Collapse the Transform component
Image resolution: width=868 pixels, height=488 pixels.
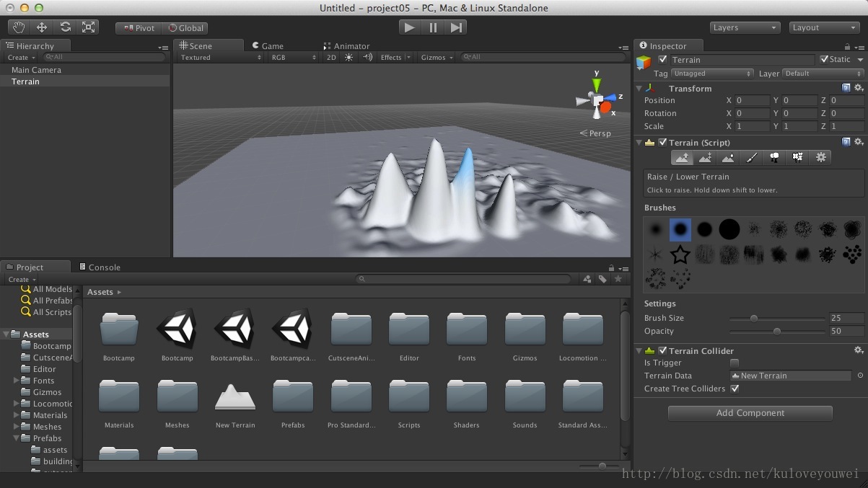pyautogui.click(x=639, y=88)
